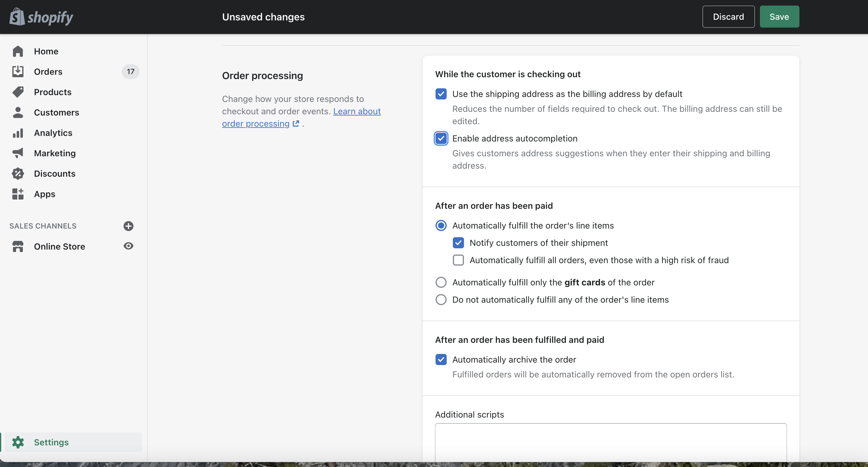Go to the Apps section
Image resolution: width=868 pixels, height=467 pixels.
pos(44,194)
